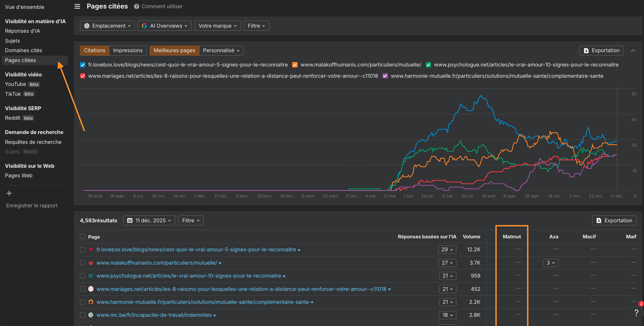
Task: Uncheck the fr.lovebox.love chart series
Action: pos(83,65)
